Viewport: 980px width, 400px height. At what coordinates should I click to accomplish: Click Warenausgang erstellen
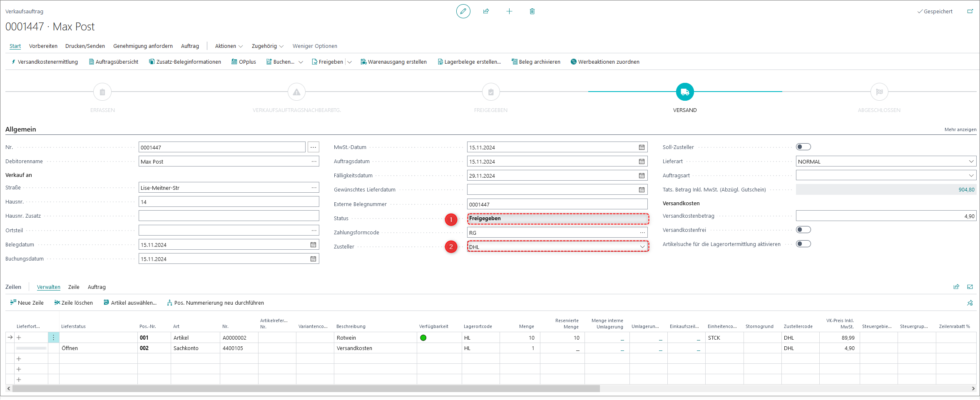394,62
